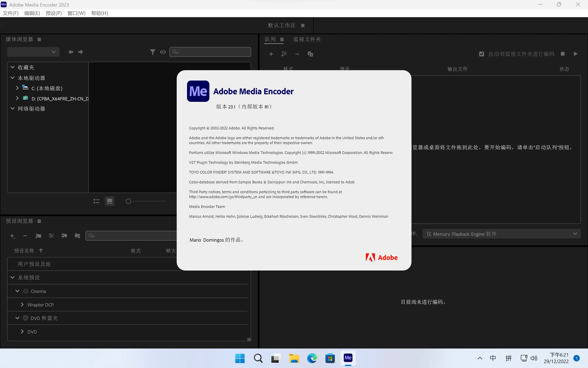Switch to the 监视文件夹 tab
Screen dimensions: 588x368
(x=307, y=39)
